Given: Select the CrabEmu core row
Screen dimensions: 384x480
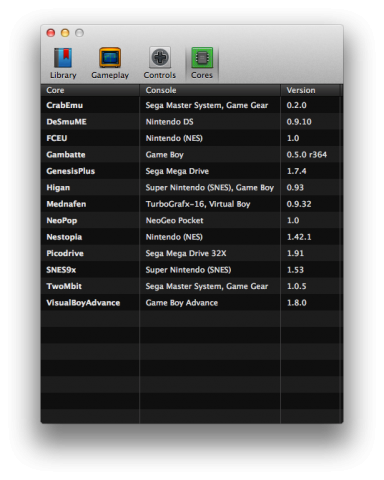Looking at the screenshot, I should (192, 105).
